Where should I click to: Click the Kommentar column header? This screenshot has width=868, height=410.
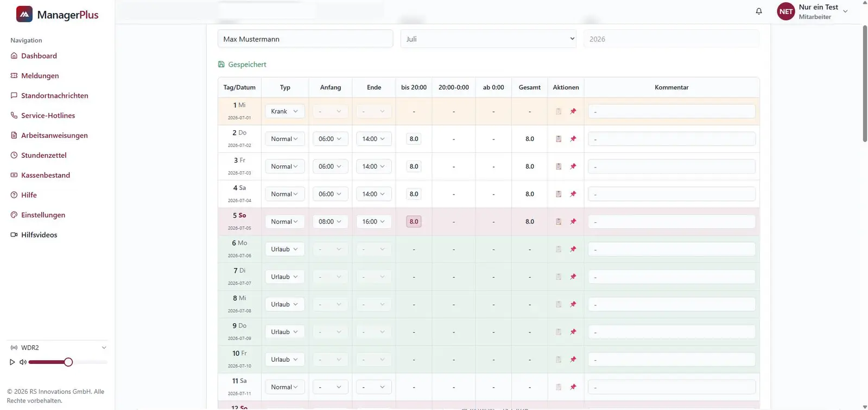(x=671, y=87)
